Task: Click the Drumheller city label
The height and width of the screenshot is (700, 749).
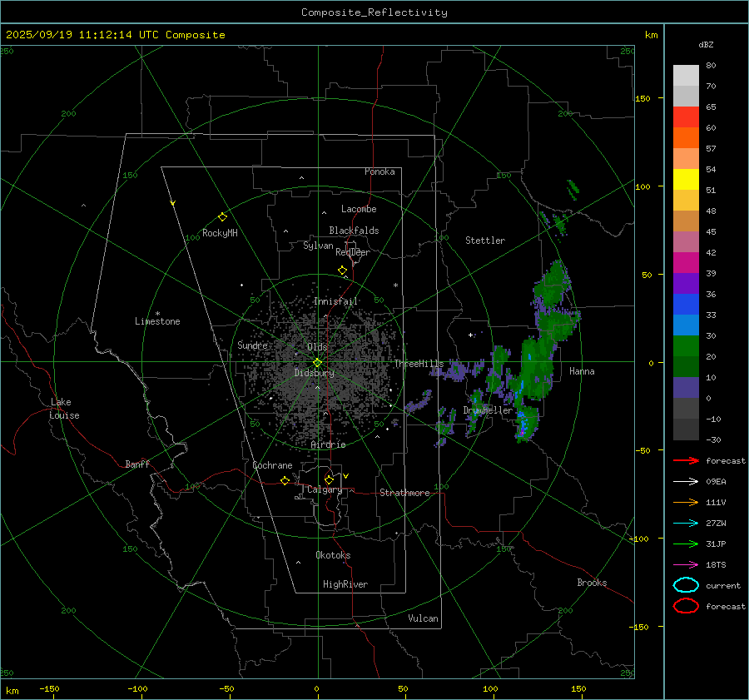Action: [488, 410]
